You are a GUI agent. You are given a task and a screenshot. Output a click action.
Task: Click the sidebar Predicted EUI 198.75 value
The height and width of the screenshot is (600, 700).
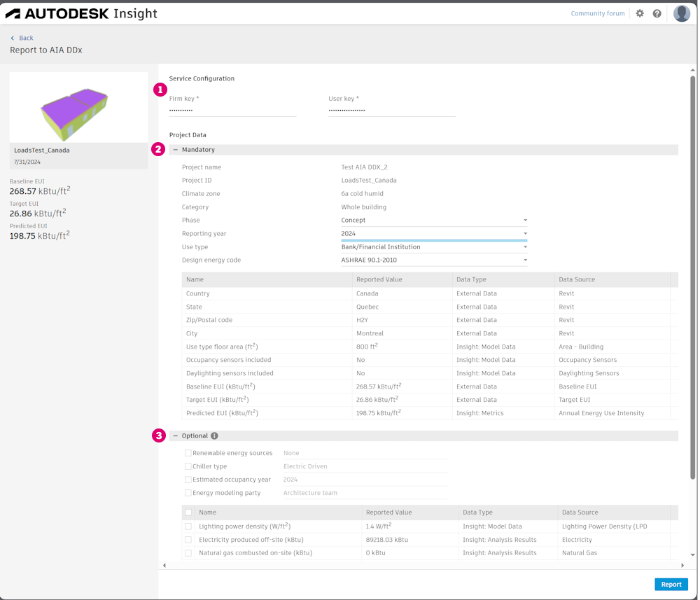[x=40, y=236]
